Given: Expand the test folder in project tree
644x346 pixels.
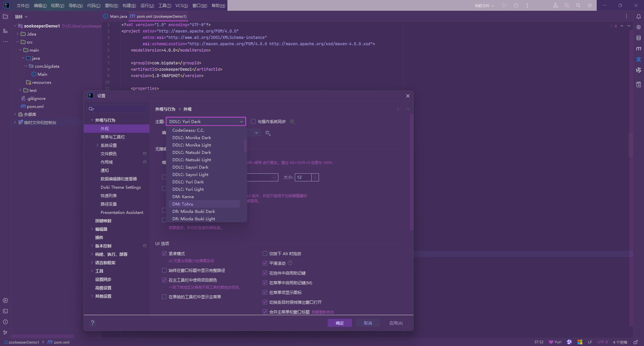Looking at the screenshot, I should coord(20,90).
